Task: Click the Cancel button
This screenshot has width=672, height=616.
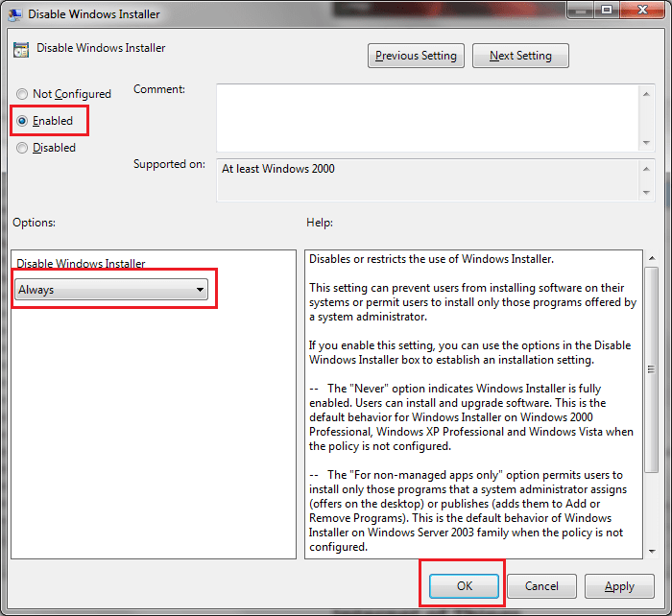Action: [541, 586]
